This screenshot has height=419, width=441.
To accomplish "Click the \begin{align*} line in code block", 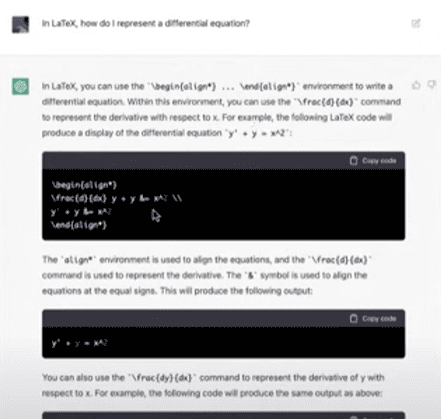I will (84, 185).
